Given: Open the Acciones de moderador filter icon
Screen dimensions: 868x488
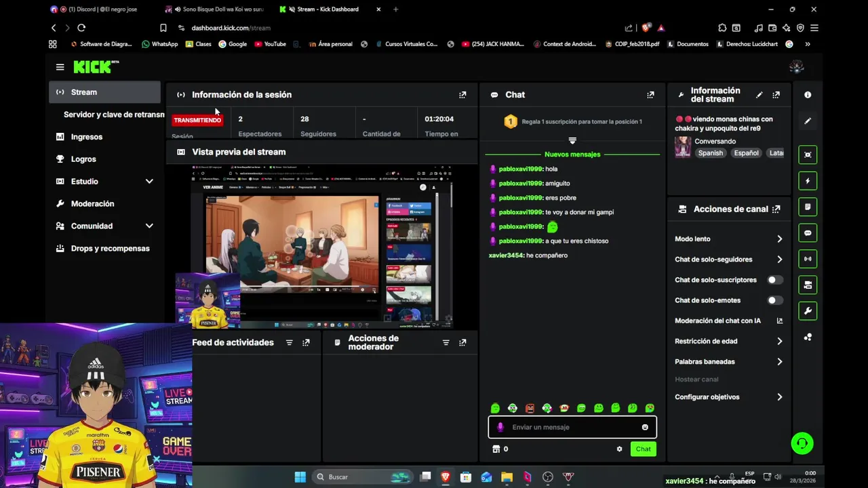Looking at the screenshot, I should tap(446, 343).
